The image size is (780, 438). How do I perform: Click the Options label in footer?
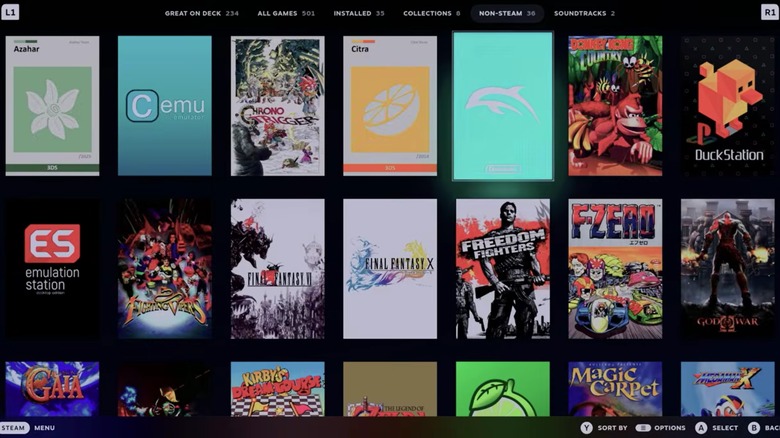670,428
